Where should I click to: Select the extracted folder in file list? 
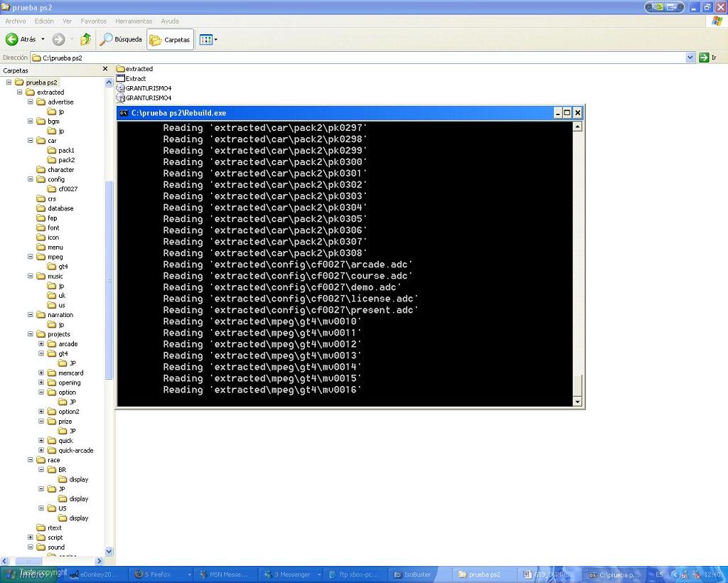click(x=134, y=69)
